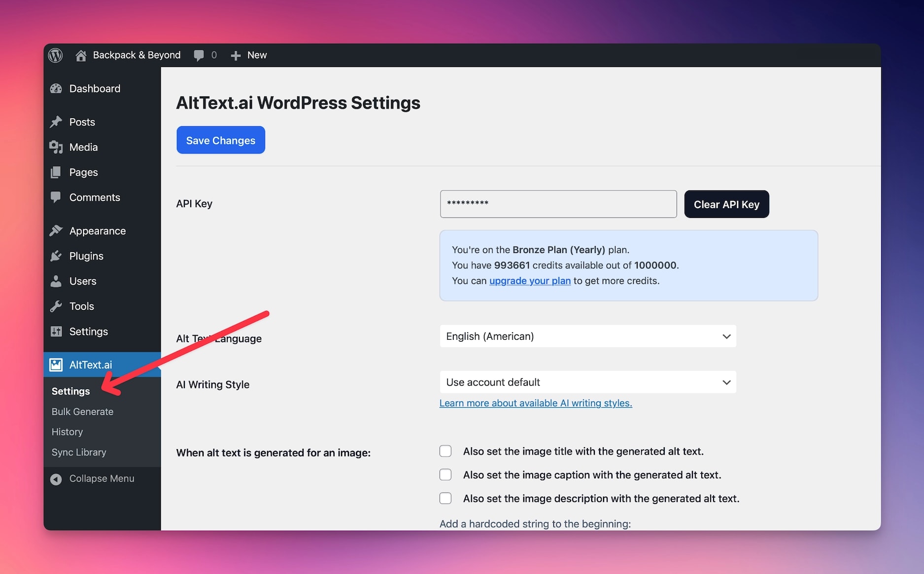Click the Comments icon in sidebar
The width and height of the screenshot is (924, 574).
click(56, 197)
